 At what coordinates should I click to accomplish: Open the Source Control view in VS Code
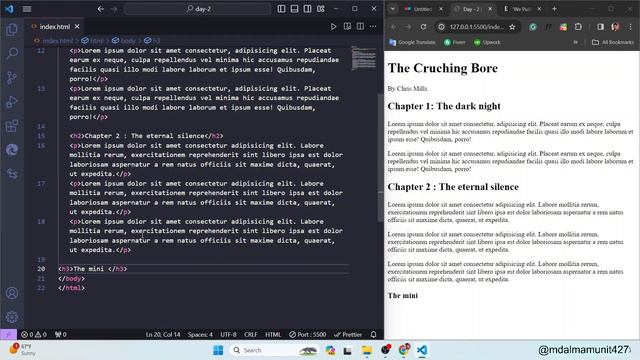(12, 78)
